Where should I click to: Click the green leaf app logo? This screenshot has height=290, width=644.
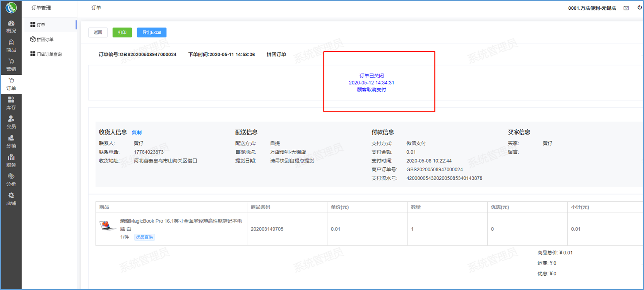(x=11, y=8)
